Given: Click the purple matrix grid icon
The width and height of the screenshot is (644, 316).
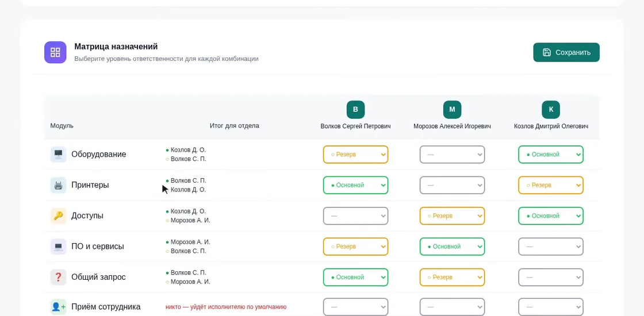Looking at the screenshot, I should pos(55,52).
